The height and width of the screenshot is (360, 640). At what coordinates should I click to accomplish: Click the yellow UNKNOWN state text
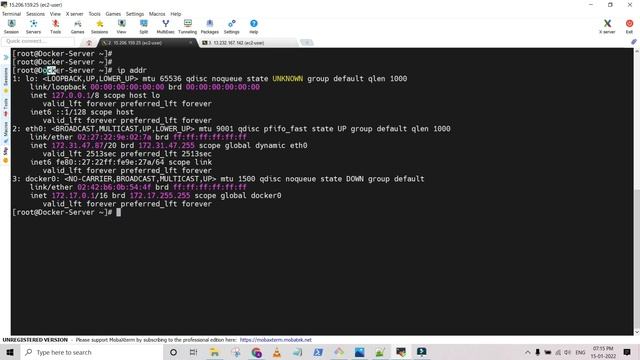coord(288,78)
